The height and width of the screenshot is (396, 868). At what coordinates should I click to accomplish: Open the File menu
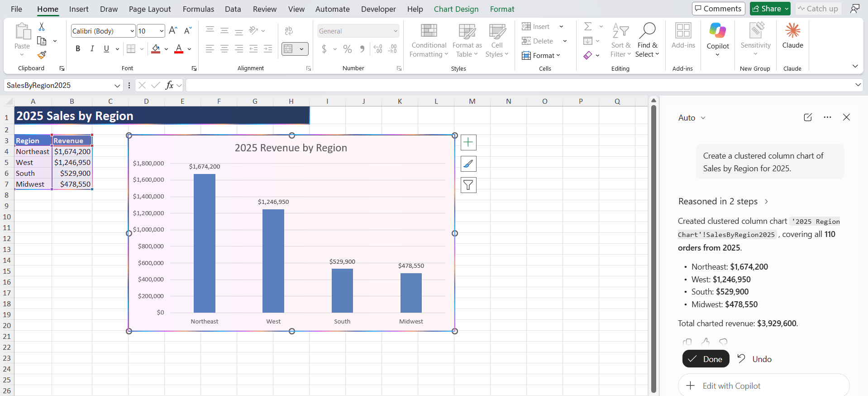16,9
